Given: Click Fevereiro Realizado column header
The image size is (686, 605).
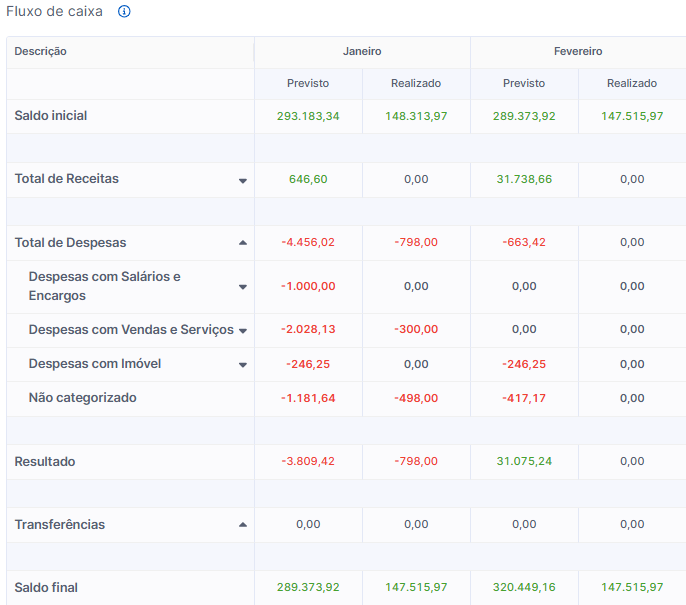Looking at the screenshot, I should (632, 84).
